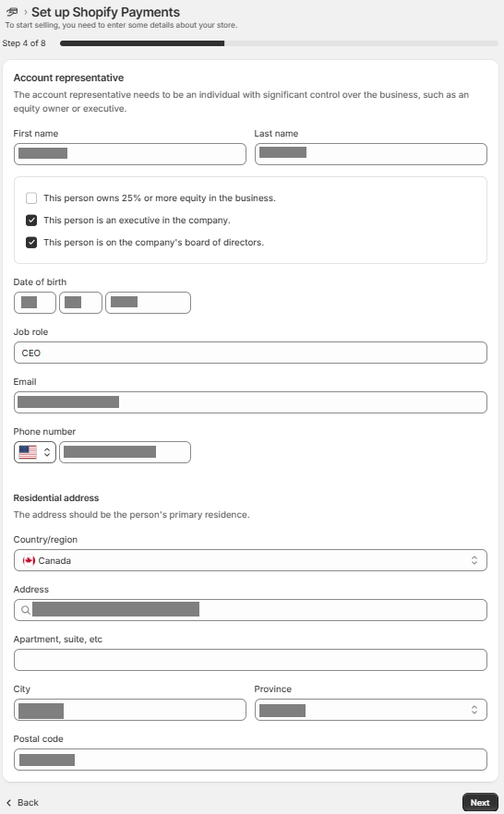The height and width of the screenshot is (814, 504).
Task: Focus the Job role field showing CEO
Action: [250, 353]
